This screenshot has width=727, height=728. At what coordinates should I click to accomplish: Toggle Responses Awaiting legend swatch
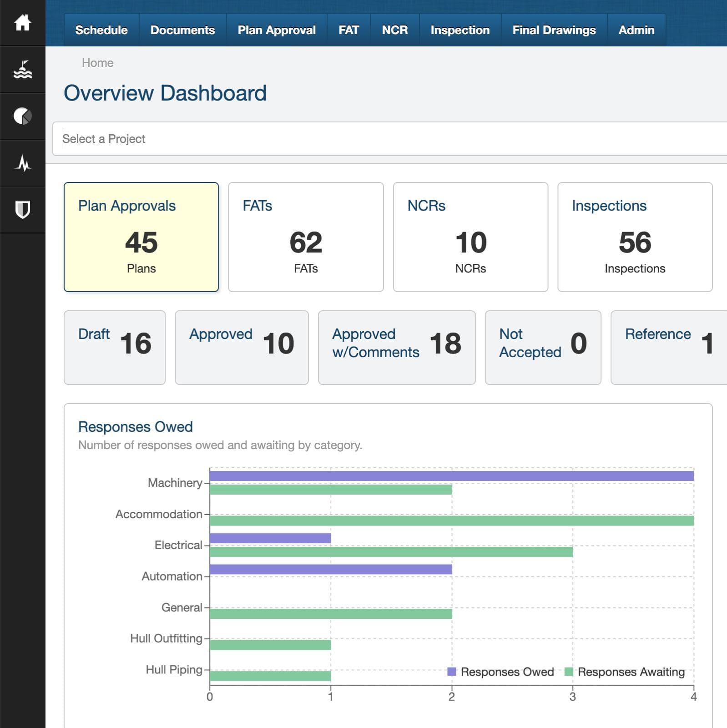tap(569, 672)
